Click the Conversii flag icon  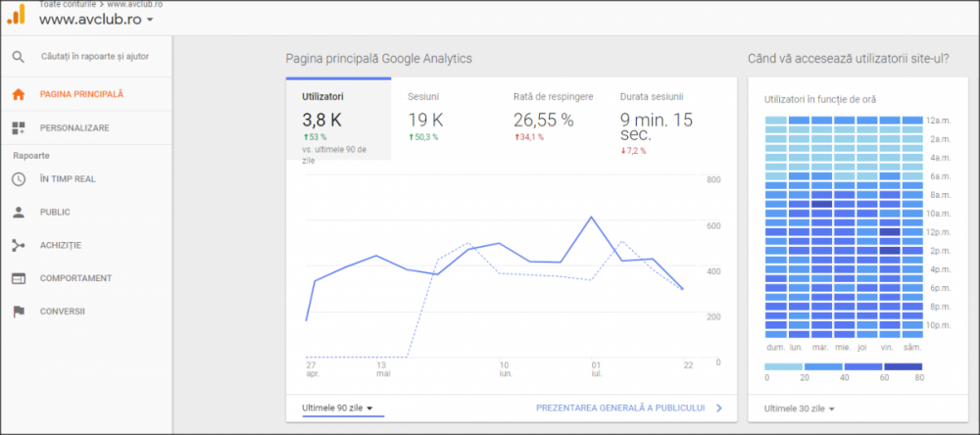[18, 312]
